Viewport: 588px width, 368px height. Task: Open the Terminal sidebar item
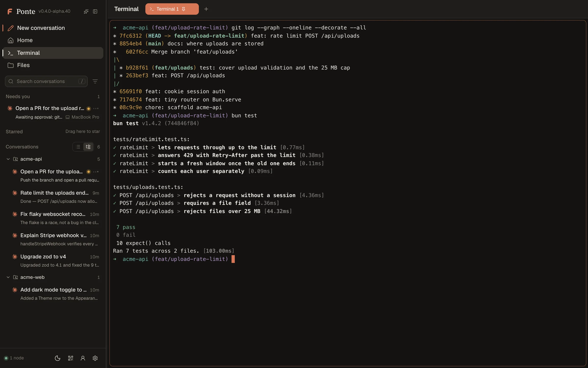click(53, 53)
